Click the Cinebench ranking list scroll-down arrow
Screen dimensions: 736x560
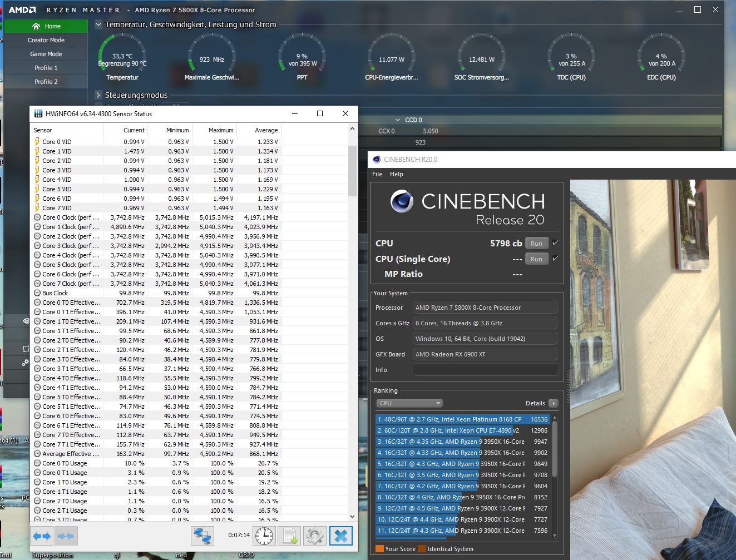coord(554,536)
